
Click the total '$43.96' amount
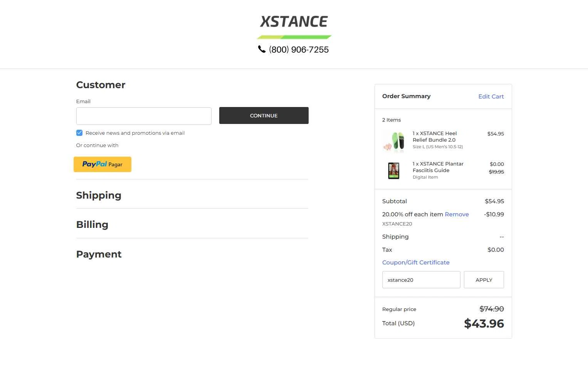pos(484,324)
